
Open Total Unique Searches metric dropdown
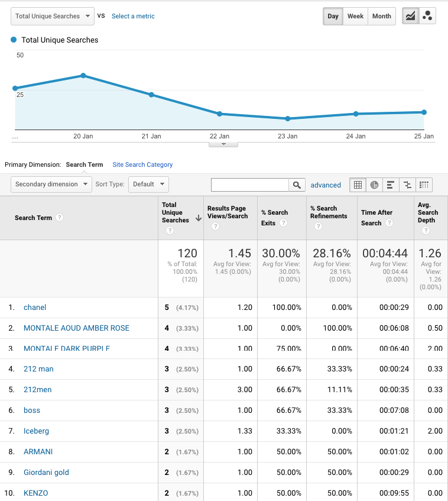click(53, 17)
